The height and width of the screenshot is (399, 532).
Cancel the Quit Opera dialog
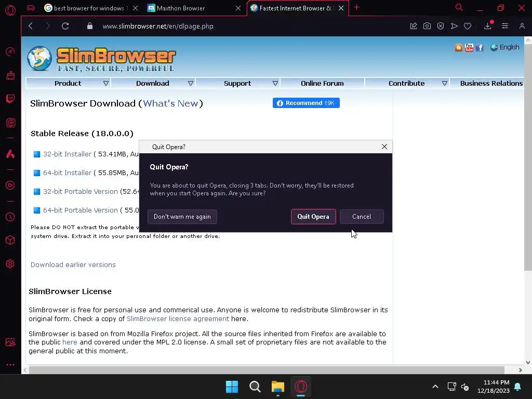(362, 217)
